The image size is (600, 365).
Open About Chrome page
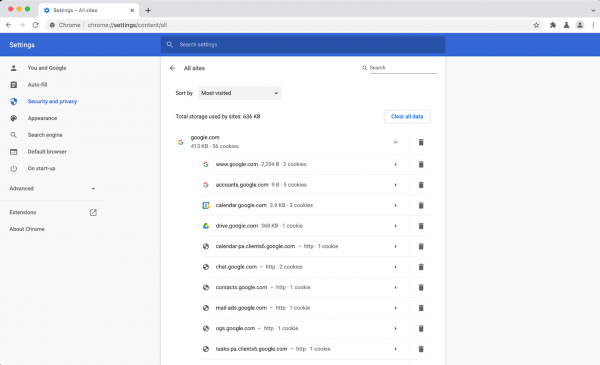27,229
